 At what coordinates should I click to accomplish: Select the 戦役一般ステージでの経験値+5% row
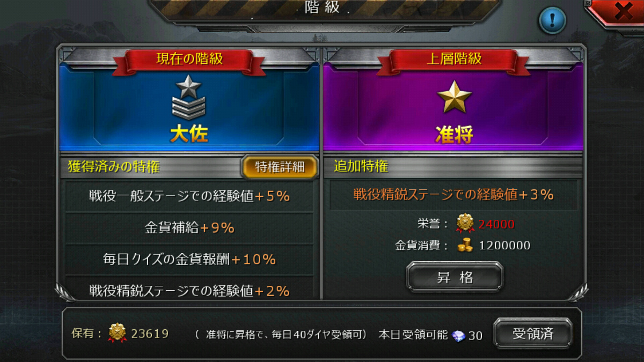coord(189,196)
